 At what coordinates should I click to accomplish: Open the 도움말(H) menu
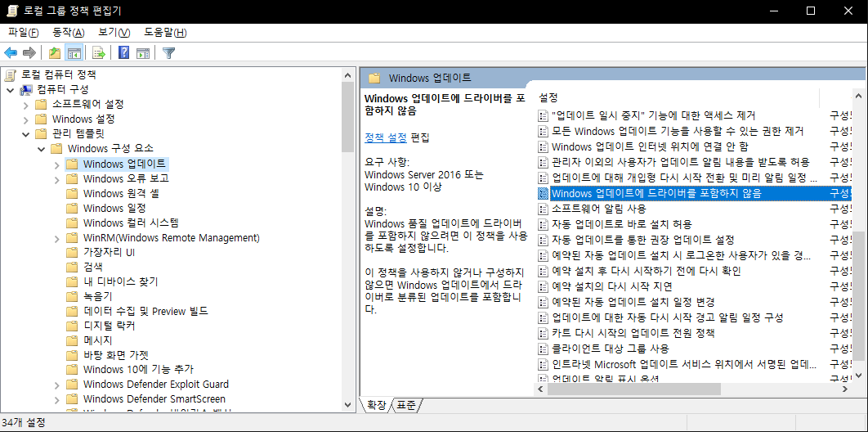point(166,33)
